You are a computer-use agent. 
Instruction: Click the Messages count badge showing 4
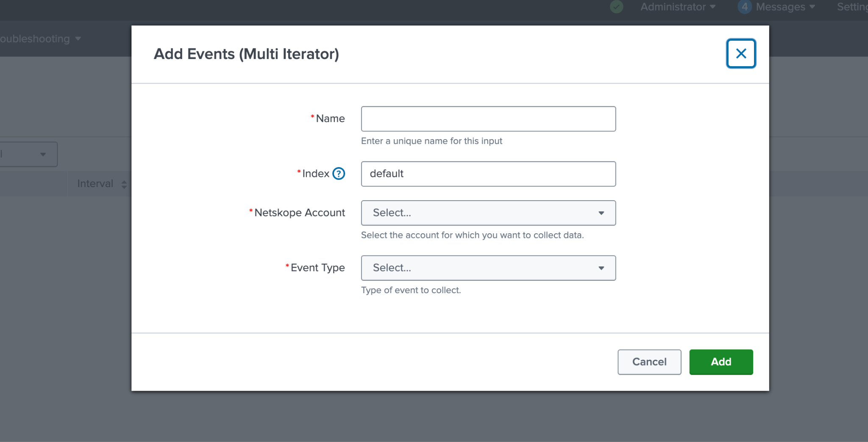click(x=744, y=7)
